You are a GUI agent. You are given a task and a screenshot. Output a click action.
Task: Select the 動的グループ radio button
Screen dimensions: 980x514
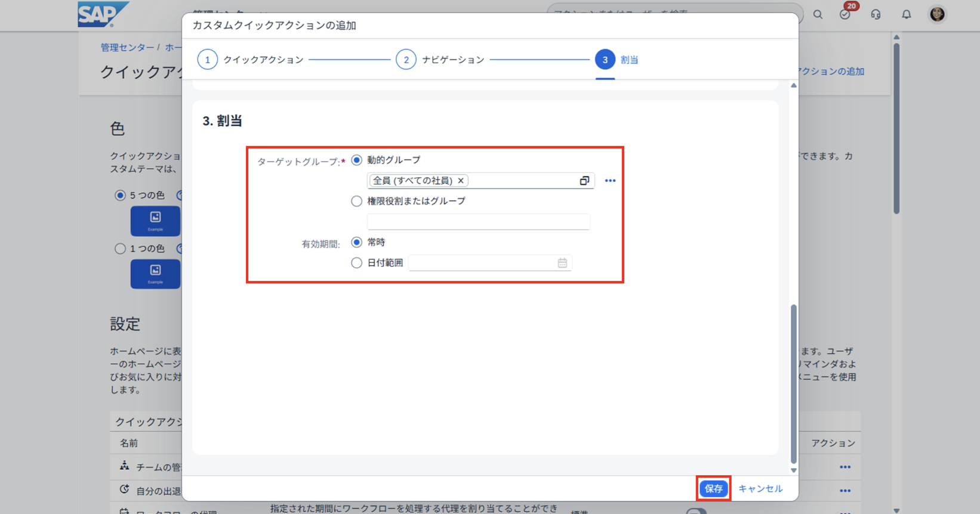(x=357, y=160)
